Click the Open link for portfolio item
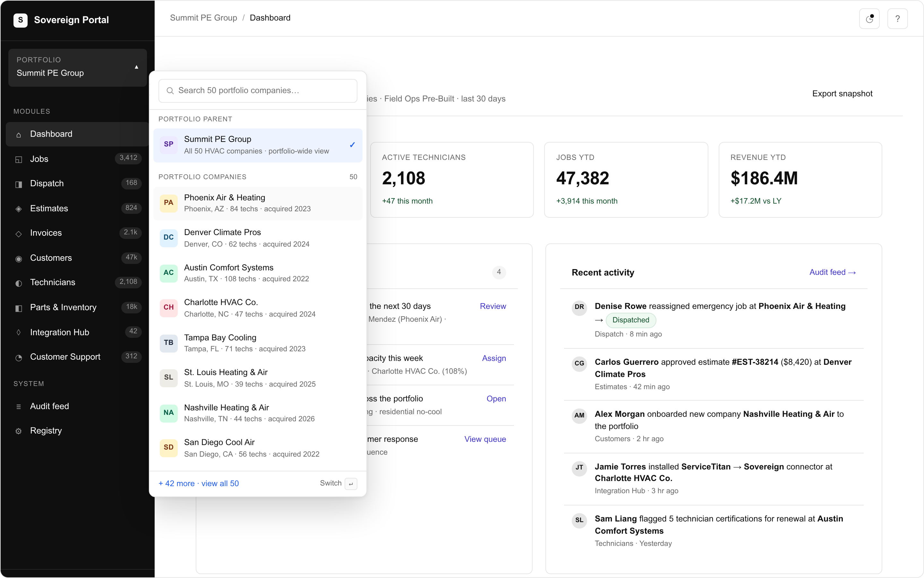Viewport: 924px width, 578px height. click(496, 399)
